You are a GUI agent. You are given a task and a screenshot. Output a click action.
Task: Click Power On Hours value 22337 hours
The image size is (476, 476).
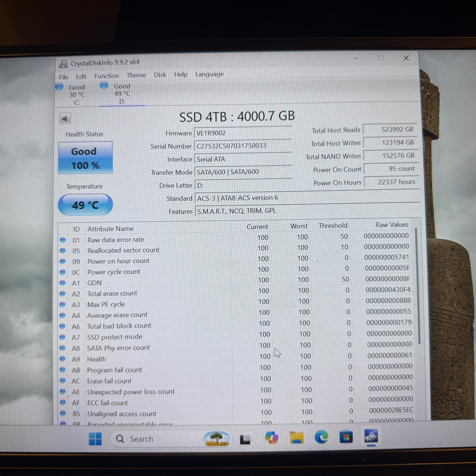(391, 182)
